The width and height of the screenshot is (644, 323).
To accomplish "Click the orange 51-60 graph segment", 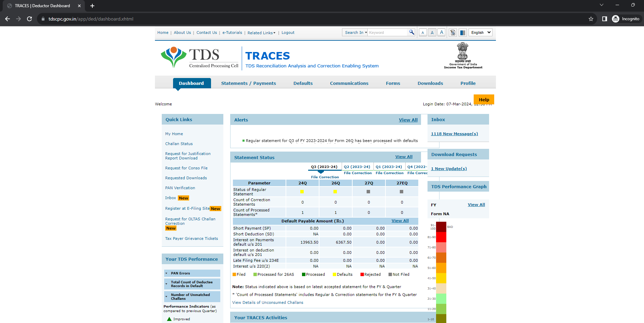I will coord(441,268).
